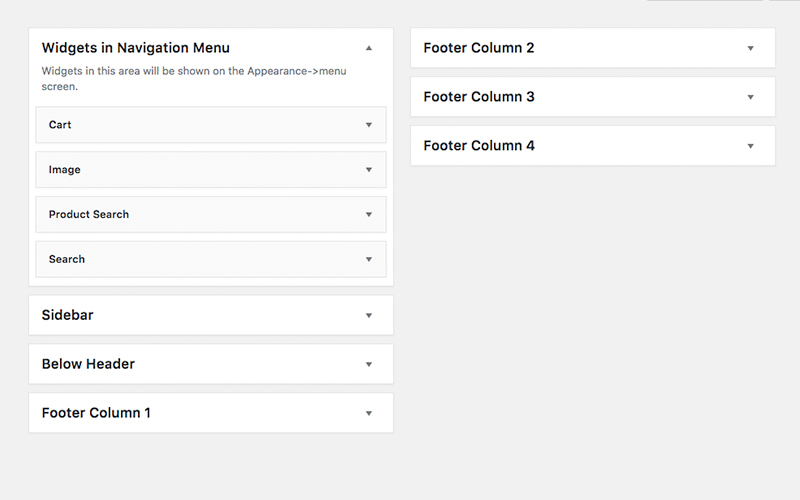Select the Image widget title

[64, 170]
